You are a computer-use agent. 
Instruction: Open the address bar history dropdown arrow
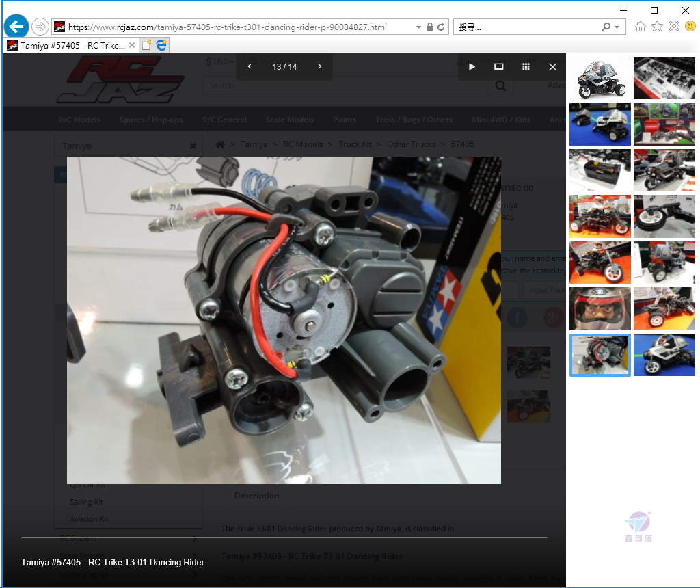(418, 27)
